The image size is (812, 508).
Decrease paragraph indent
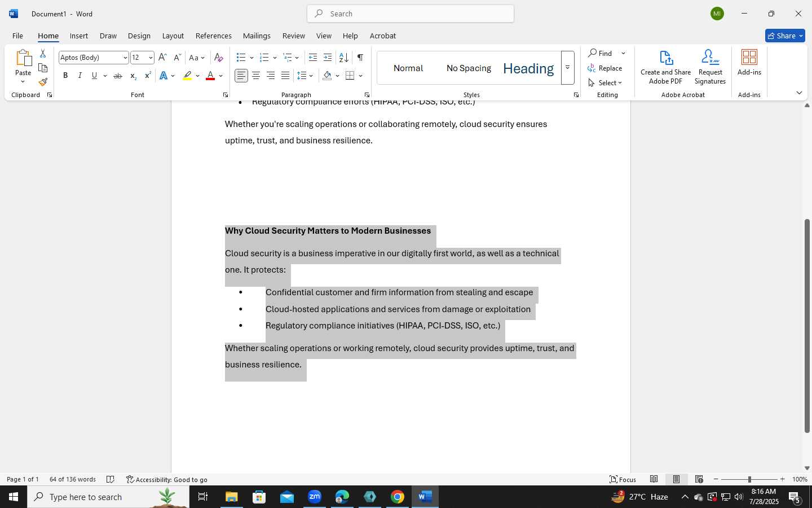click(x=313, y=58)
